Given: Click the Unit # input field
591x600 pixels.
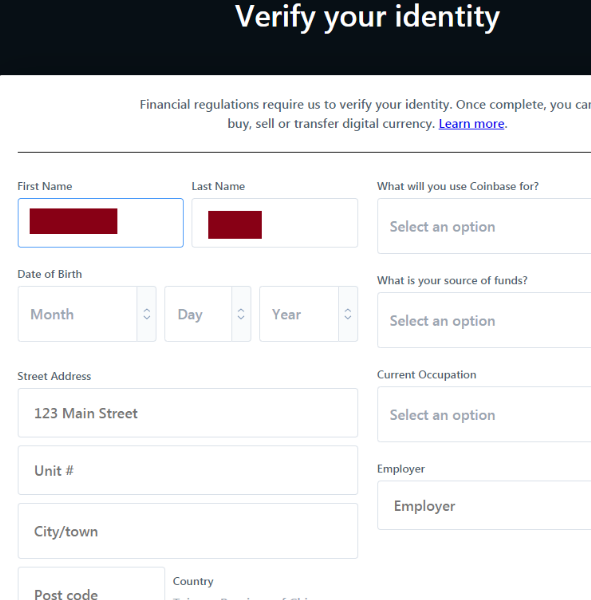Looking at the screenshot, I should tap(188, 470).
